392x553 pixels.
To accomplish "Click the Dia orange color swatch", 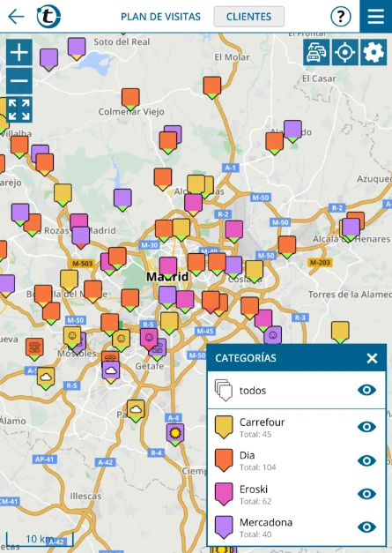I will pos(224,460).
